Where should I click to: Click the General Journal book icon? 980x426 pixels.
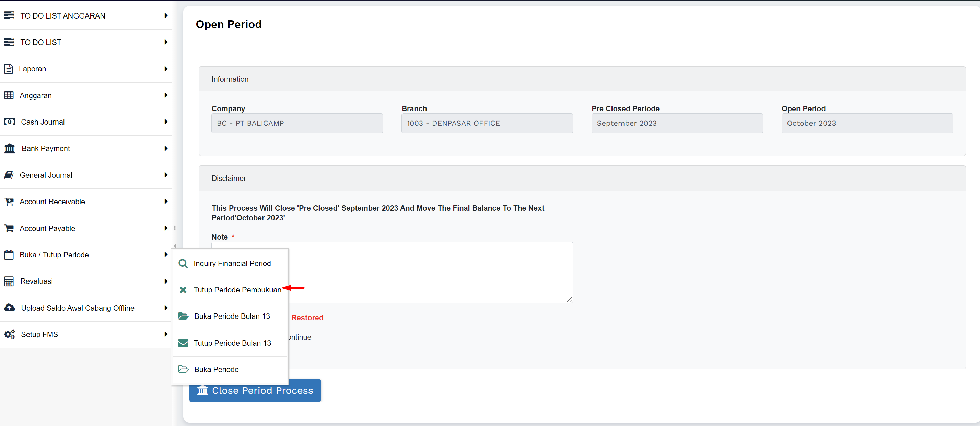(9, 175)
